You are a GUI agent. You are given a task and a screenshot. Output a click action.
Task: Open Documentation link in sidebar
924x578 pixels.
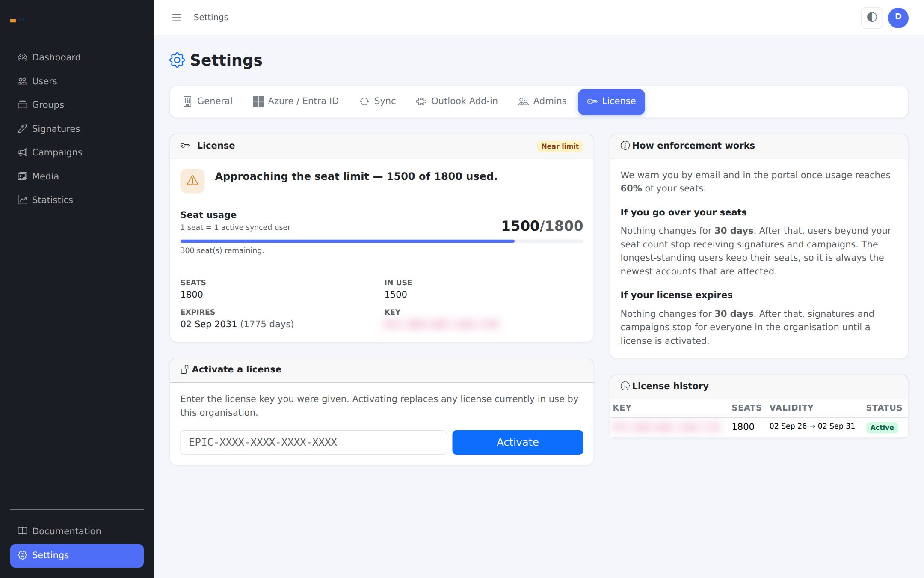click(x=77, y=531)
